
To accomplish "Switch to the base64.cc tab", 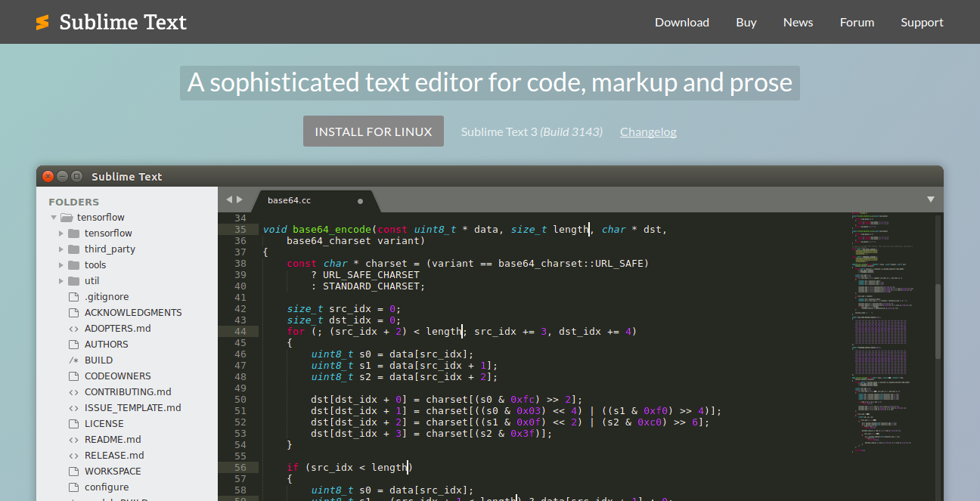I will click(x=290, y=201).
